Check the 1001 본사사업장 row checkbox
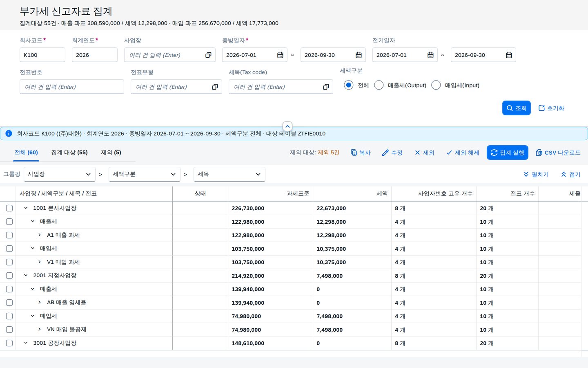 coord(9,208)
